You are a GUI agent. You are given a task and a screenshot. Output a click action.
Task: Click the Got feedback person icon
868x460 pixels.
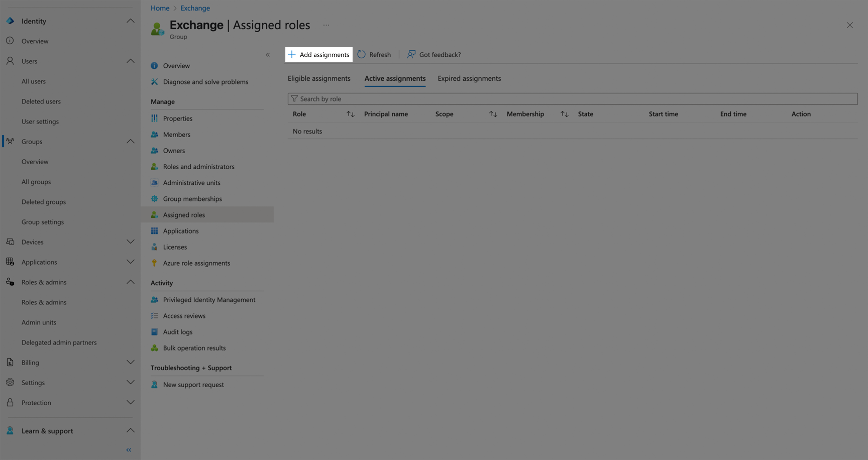(x=411, y=54)
